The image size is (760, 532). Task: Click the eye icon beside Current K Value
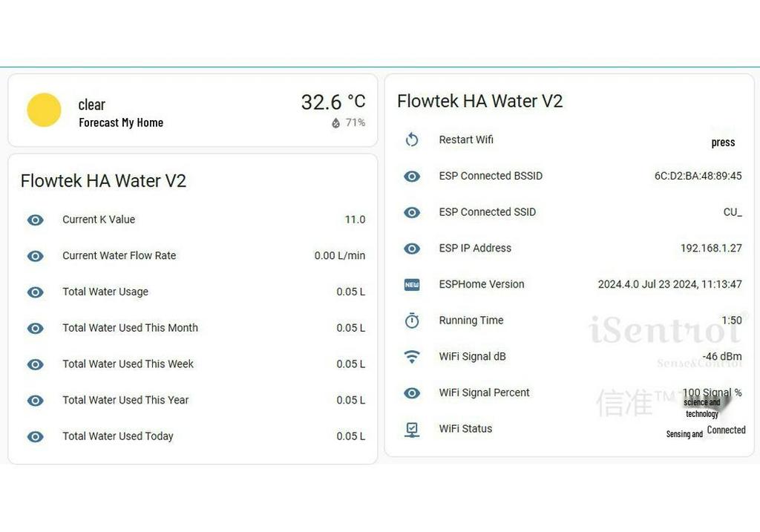coord(36,220)
